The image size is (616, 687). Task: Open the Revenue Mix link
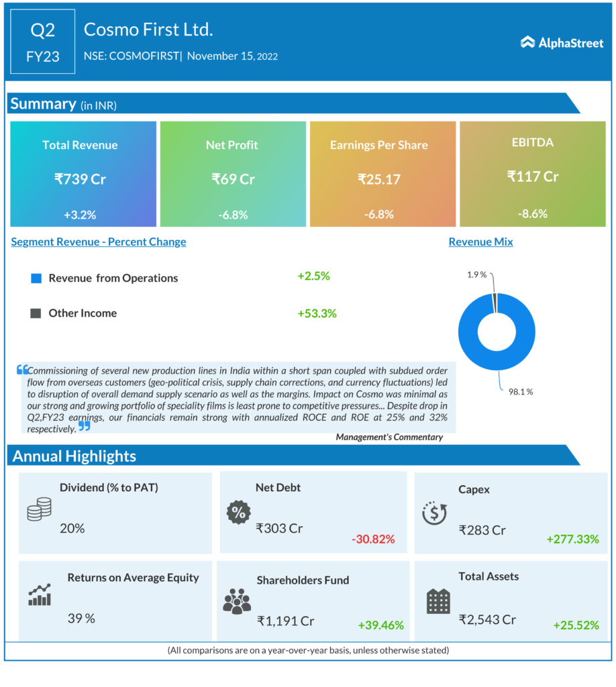[480, 242]
